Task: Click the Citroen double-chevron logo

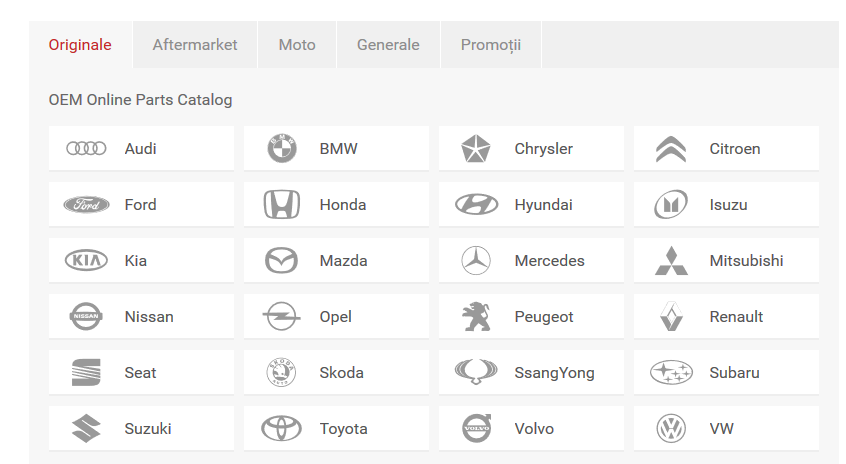Action: (x=671, y=149)
